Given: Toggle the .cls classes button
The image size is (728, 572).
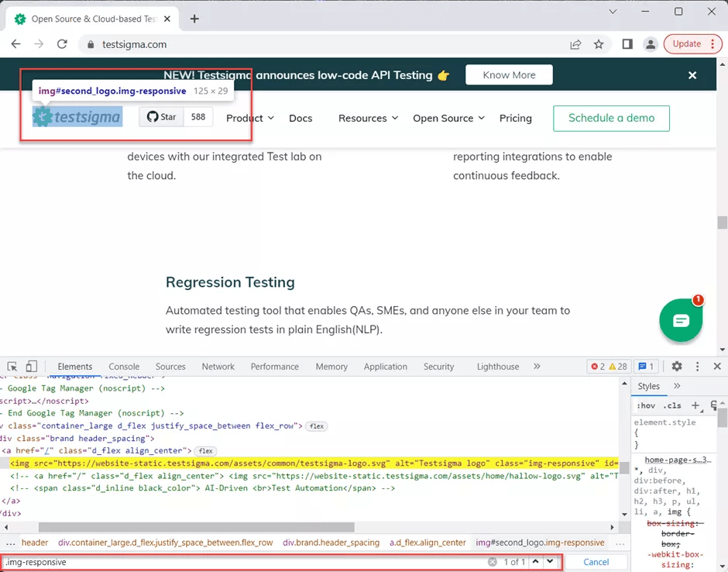Looking at the screenshot, I should 671,405.
